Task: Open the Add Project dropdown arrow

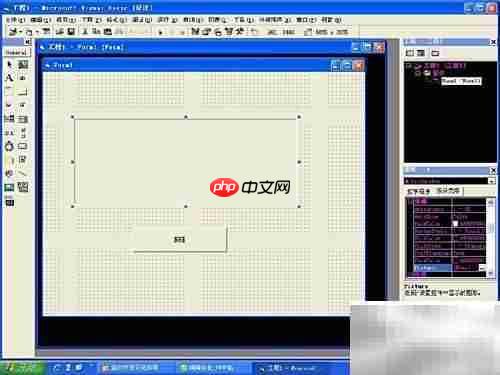Action: click(x=21, y=32)
